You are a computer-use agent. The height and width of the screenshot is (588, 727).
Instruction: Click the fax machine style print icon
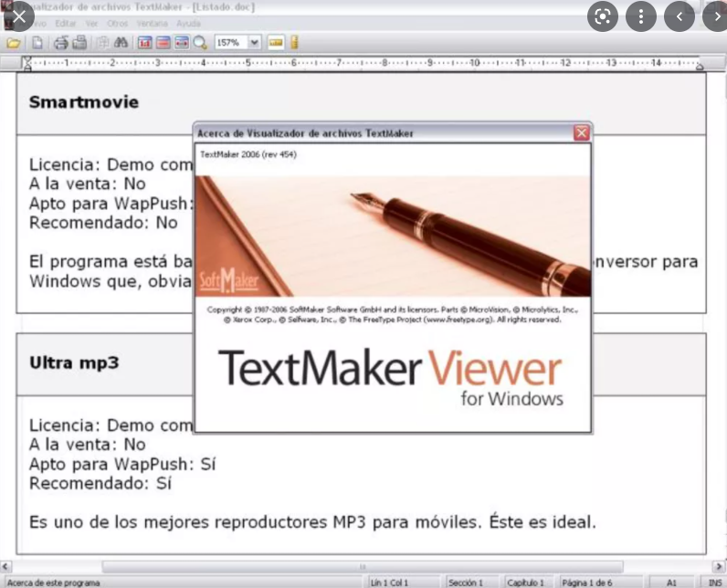tap(79, 43)
